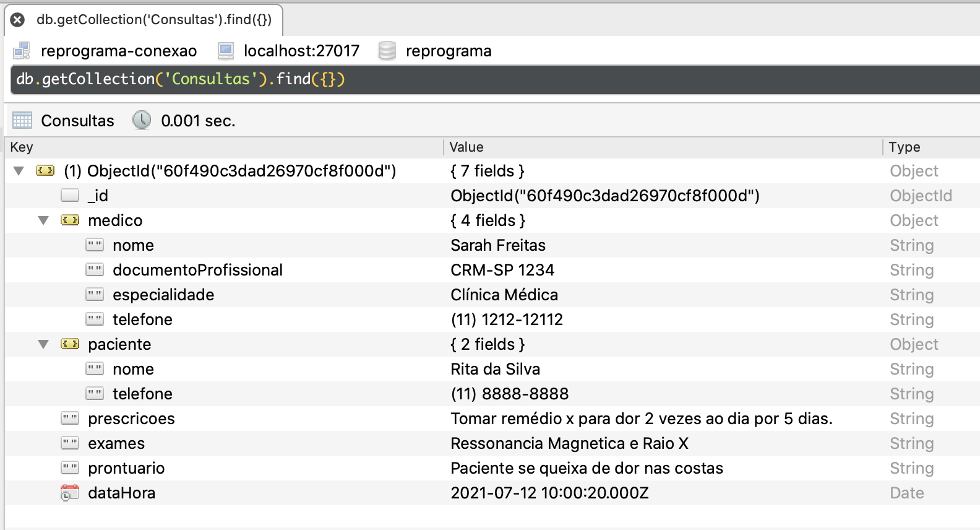Select the documentoProfissional key
The height and width of the screenshot is (530, 980).
[197, 270]
